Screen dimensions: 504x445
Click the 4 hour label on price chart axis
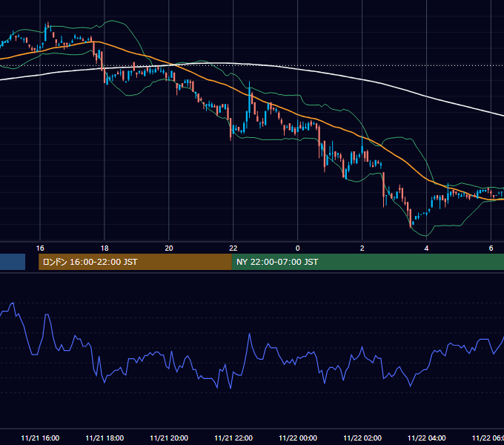[x=426, y=248]
